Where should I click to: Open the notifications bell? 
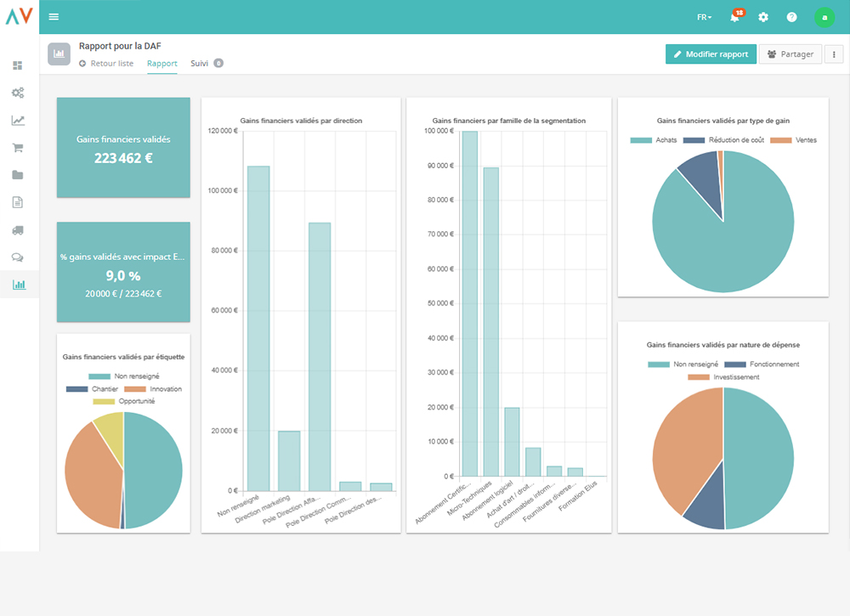pyautogui.click(x=734, y=17)
